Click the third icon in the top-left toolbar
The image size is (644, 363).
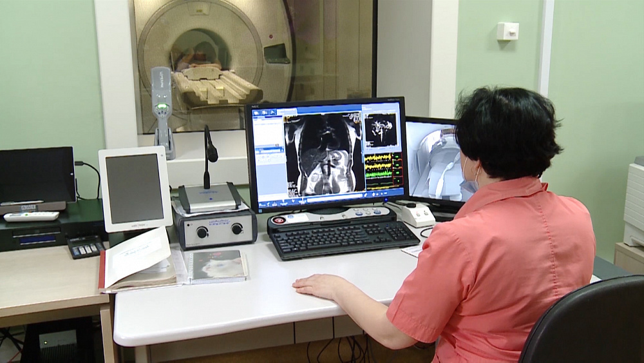(x=272, y=112)
